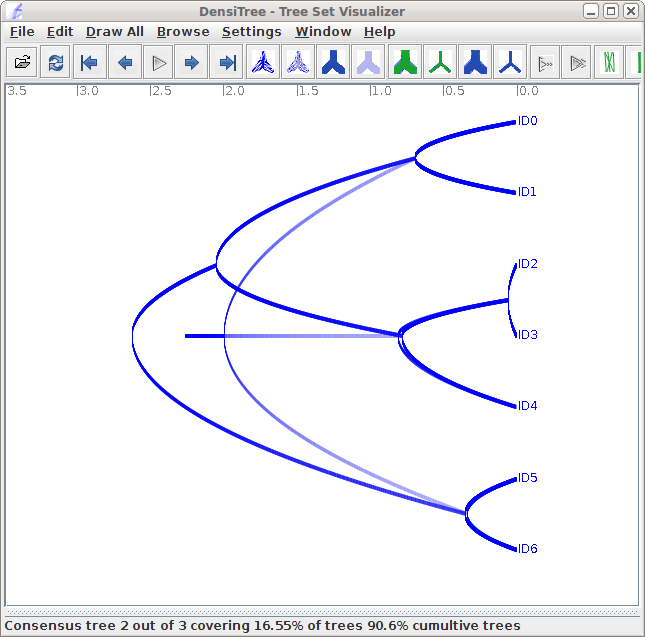This screenshot has height=637, width=645.
Task: Expand the Settings menu
Action: click(251, 32)
